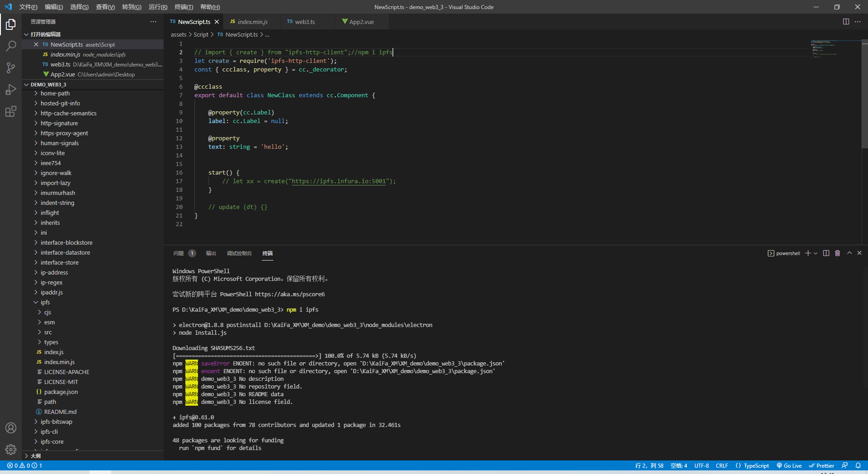Open the Help menu
Image resolution: width=868 pixels, height=474 pixels.
(x=210, y=7)
